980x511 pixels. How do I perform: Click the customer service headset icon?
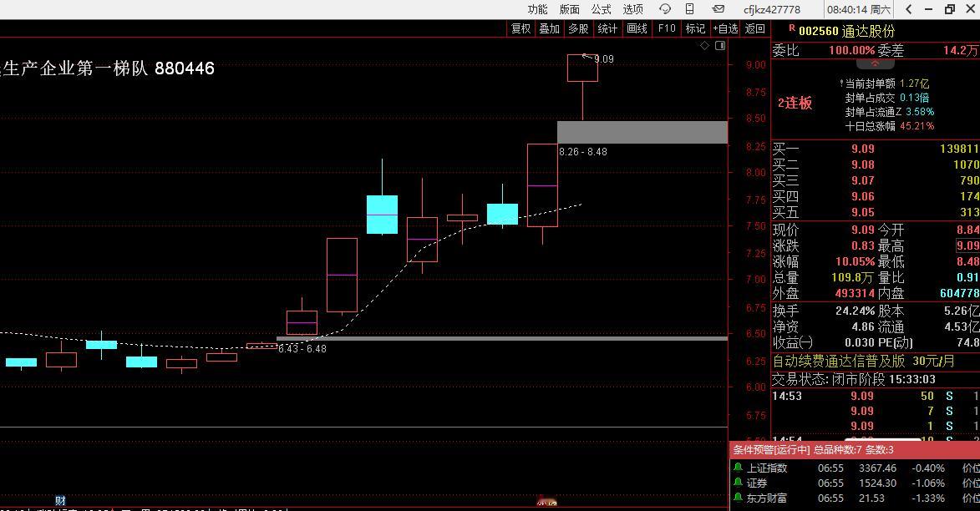coord(665,9)
